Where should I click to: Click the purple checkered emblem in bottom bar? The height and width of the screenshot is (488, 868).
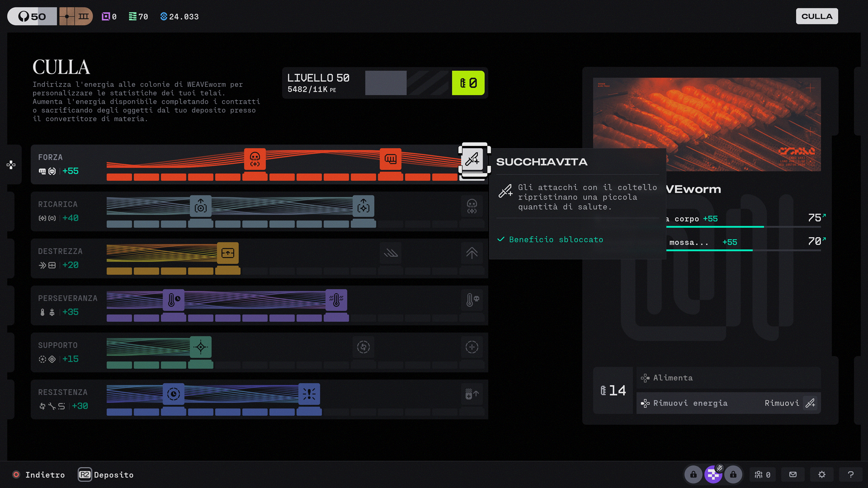[713, 474]
